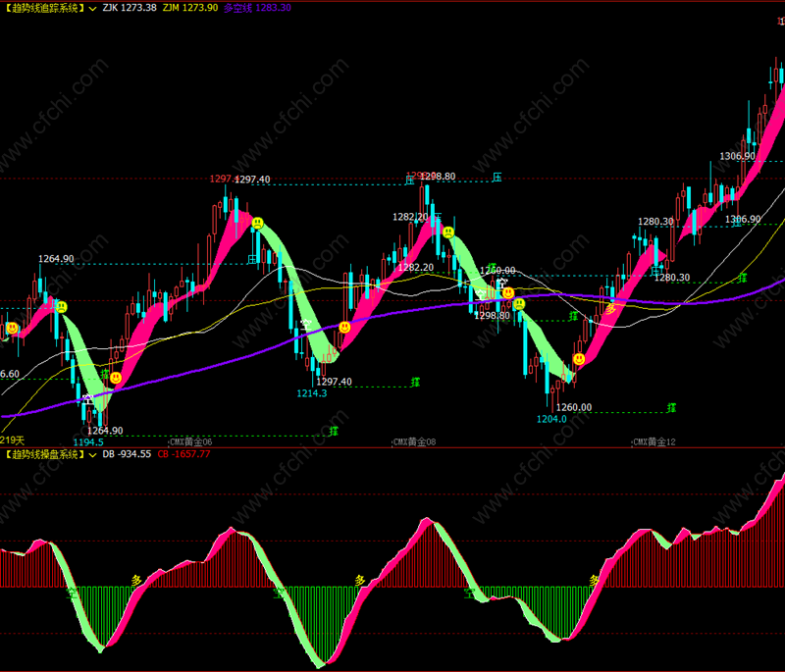Click the sad face below the 1297.40 peak
The image size is (785, 672).
(258, 223)
